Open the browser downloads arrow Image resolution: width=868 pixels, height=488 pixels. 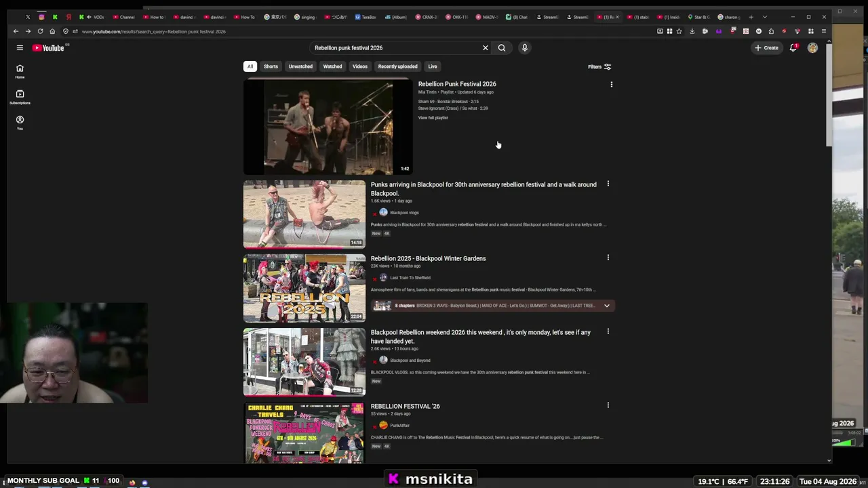[692, 31]
